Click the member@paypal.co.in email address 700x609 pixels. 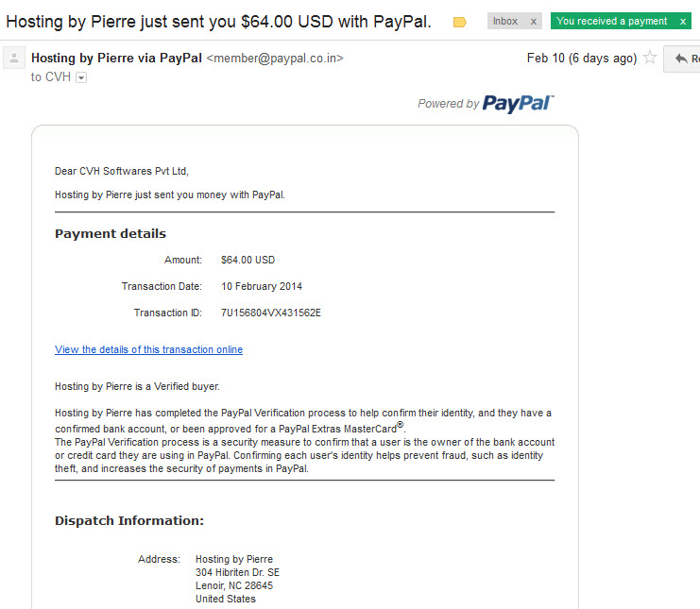click(275, 59)
